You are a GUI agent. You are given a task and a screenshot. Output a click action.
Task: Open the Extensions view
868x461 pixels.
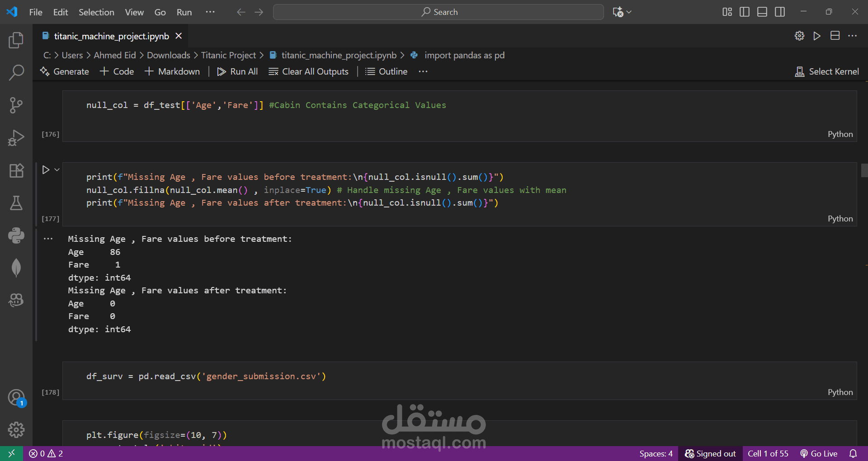16,170
